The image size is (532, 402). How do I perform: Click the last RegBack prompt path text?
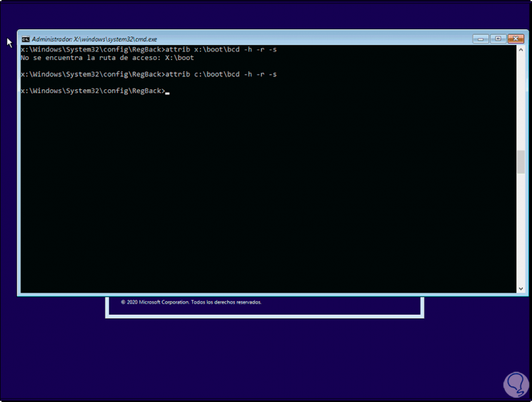point(93,91)
